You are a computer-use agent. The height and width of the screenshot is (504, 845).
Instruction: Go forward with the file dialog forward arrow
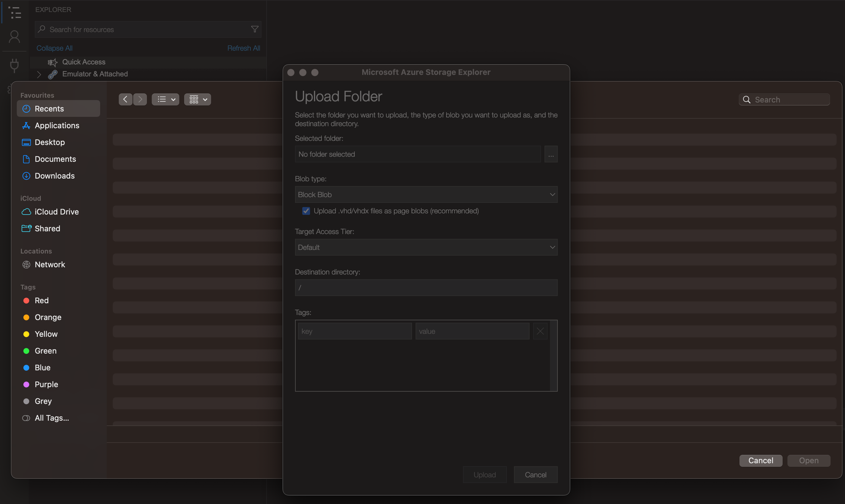point(140,99)
